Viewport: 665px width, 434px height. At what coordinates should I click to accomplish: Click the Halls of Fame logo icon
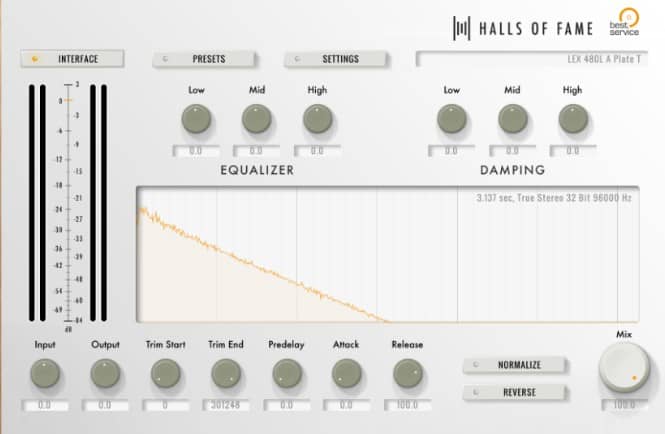coord(461,28)
